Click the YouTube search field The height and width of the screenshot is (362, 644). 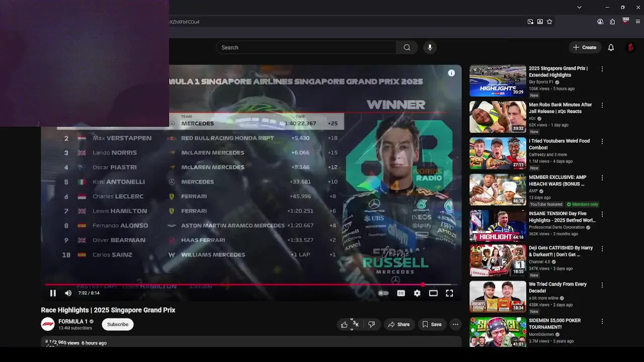pyautogui.click(x=306, y=47)
